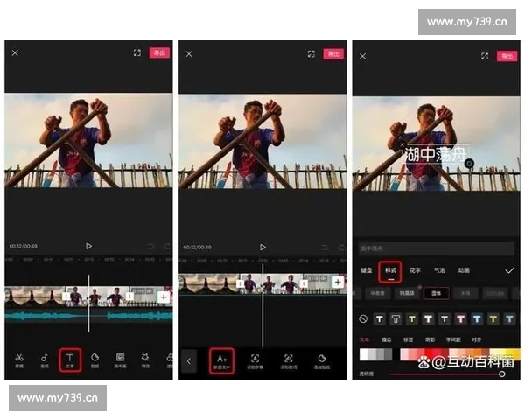The image size is (525, 420).
Task: Open the 画中画 picture-in-picture tool
Action: (120, 360)
